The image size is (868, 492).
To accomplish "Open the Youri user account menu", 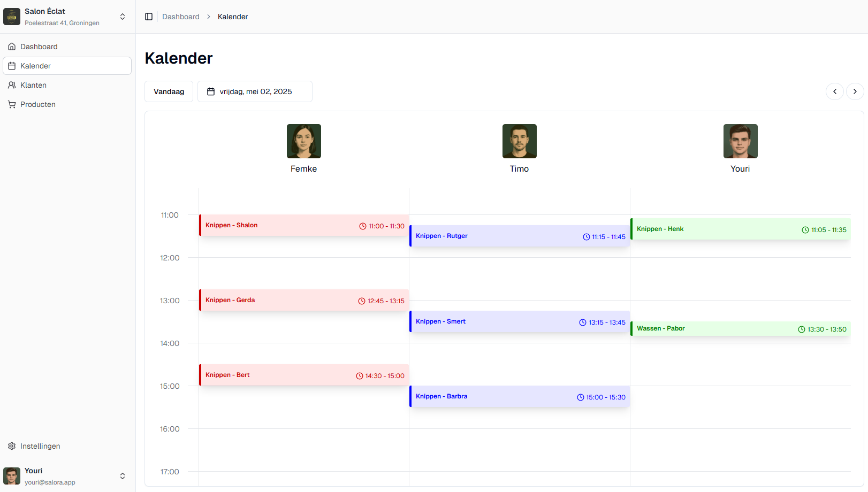I will click(123, 476).
